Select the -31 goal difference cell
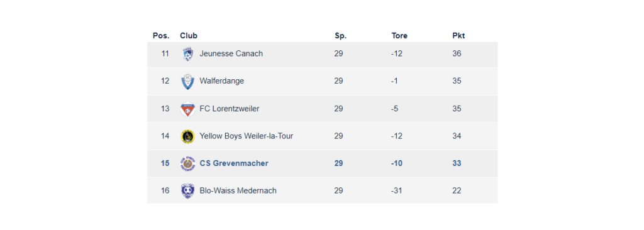Screen dimensions: 644x230 (x=397, y=190)
